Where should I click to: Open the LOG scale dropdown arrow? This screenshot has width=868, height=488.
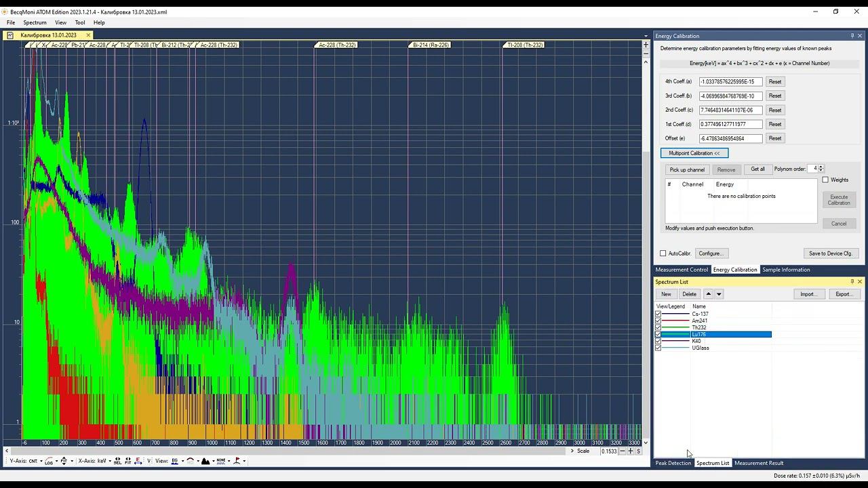click(x=56, y=461)
